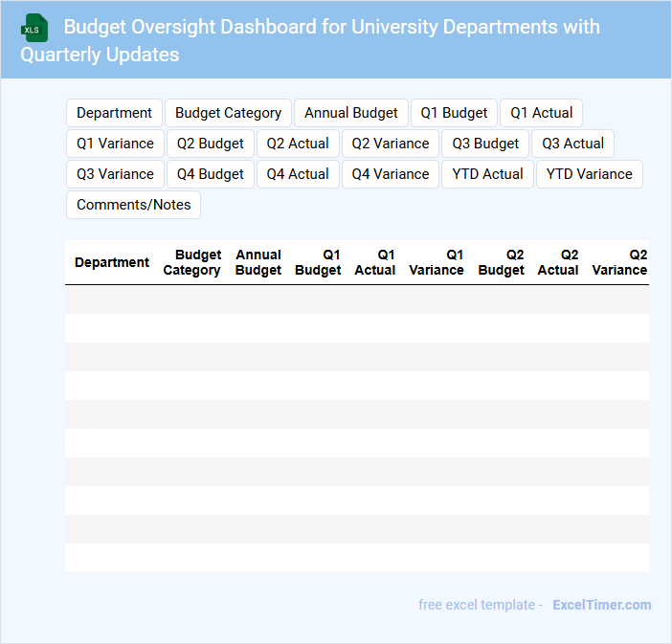Click the Q4 Budget tag
672x644 pixels.
coord(210,174)
